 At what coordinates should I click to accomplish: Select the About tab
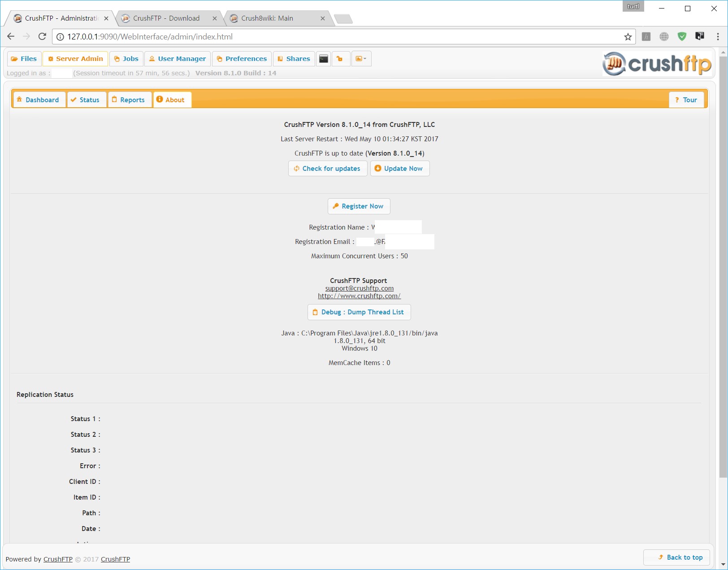[x=172, y=100]
